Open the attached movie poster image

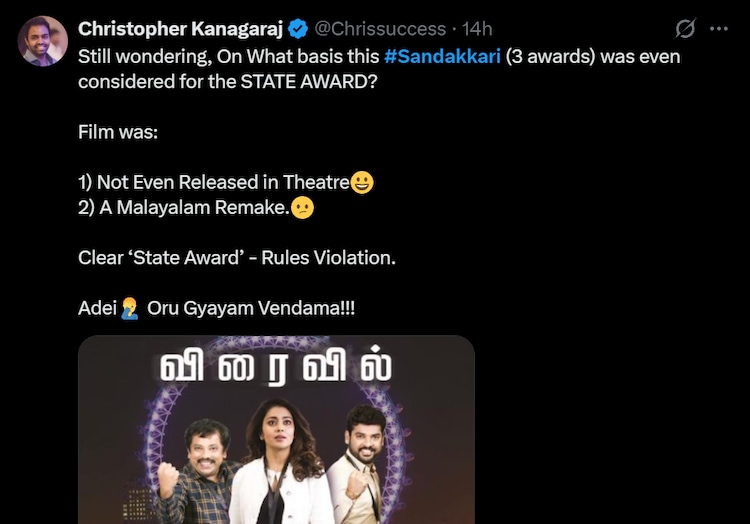(276, 440)
